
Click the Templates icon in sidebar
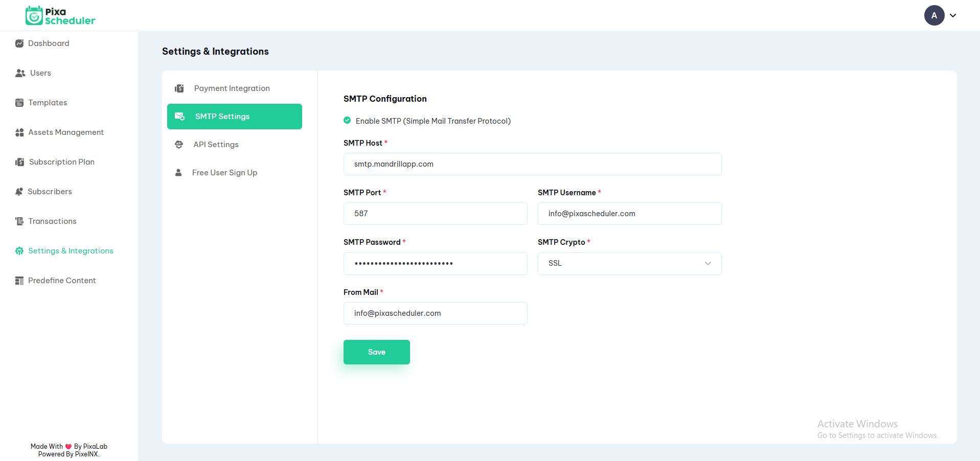click(x=19, y=103)
